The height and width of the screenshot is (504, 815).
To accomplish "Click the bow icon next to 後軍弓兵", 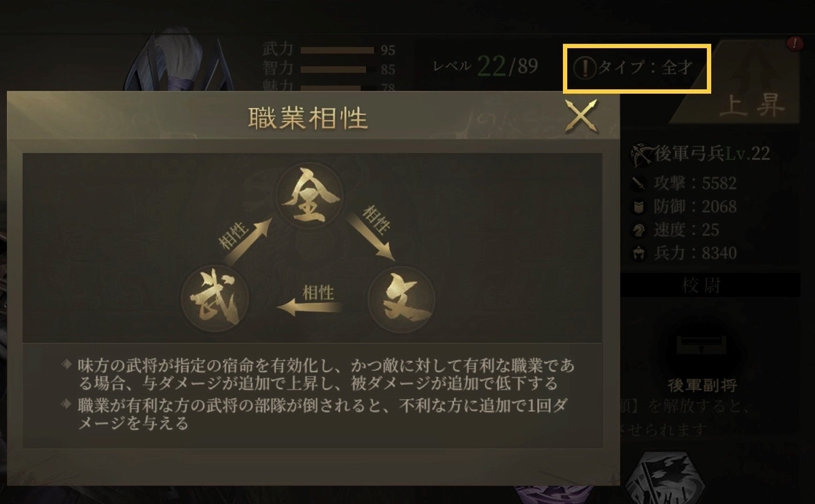I will [640, 154].
